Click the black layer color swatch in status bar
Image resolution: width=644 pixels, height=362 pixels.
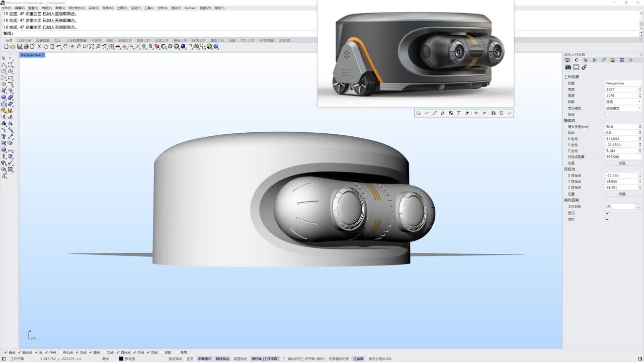coord(121,359)
